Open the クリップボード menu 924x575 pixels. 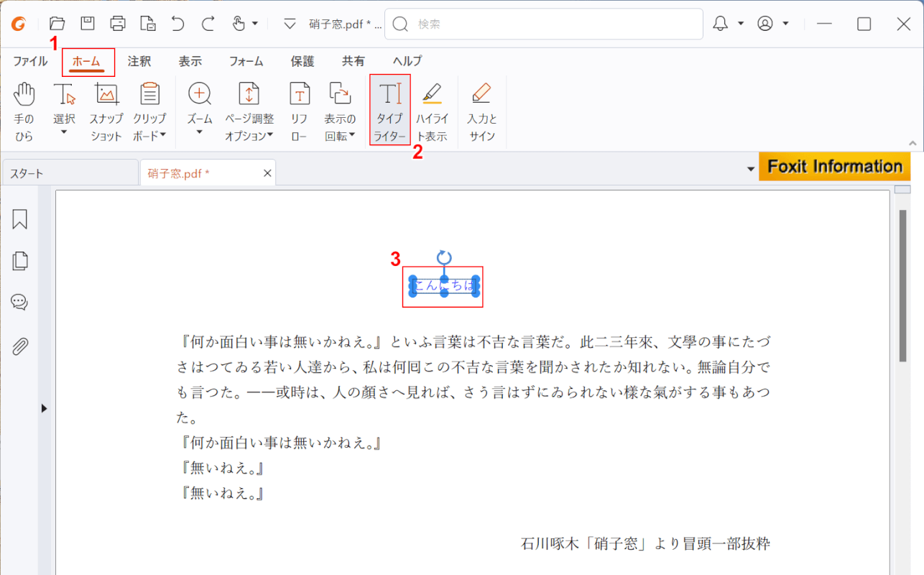click(x=149, y=111)
